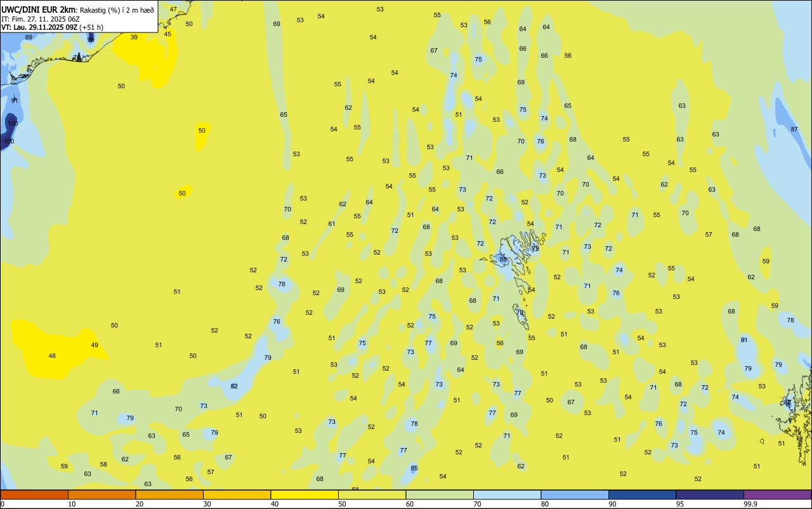Click the valid time "VT: Lau. 29.11.2025 09Z"

point(39,27)
